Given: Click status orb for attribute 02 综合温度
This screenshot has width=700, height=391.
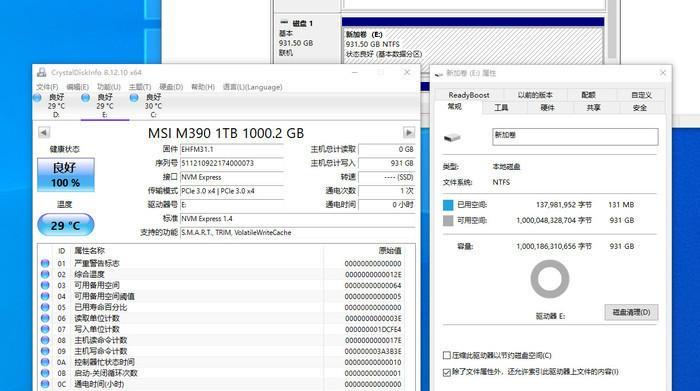Looking at the screenshot, I should pos(45,274).
